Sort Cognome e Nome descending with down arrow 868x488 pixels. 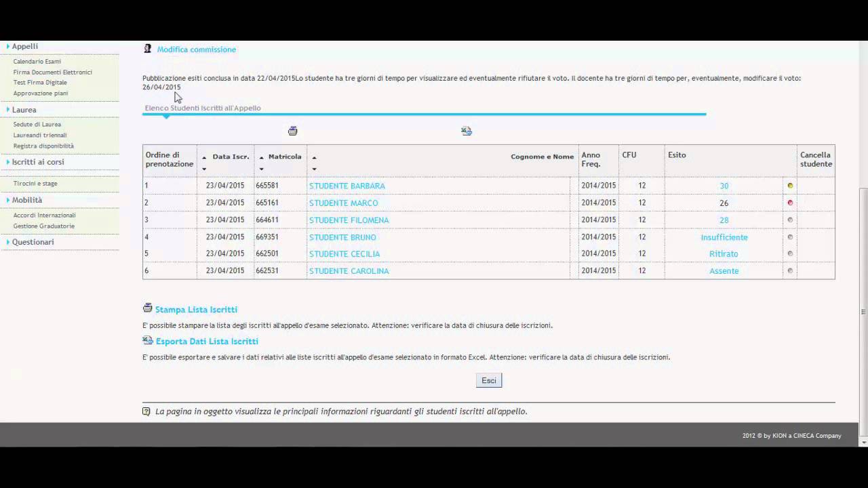(x=314, y=169)
